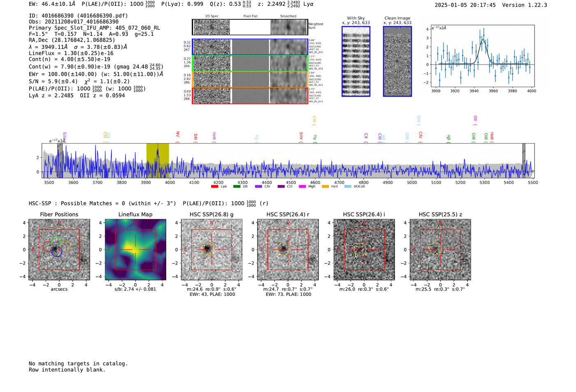Click the green OII legend swatch

pyautogui.click(x=237, y=186)
